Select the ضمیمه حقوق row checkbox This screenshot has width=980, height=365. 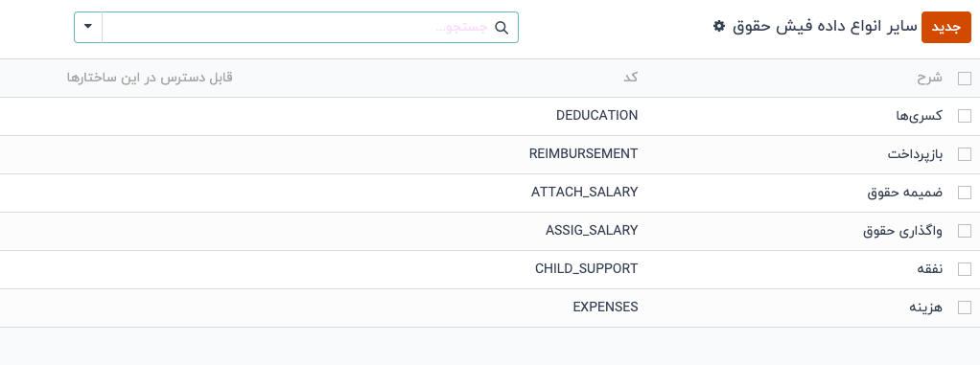point(965,193)
